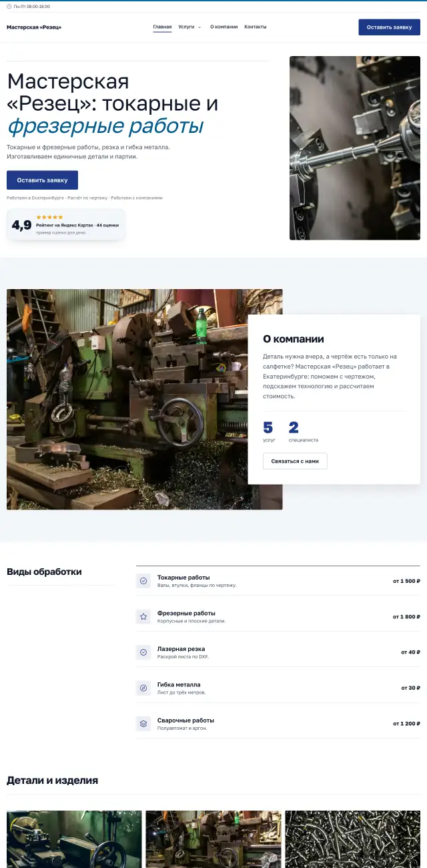This screenshot has width=427, height=868.
Task: Open the Фрезерные работы service row
Action: 278,617
